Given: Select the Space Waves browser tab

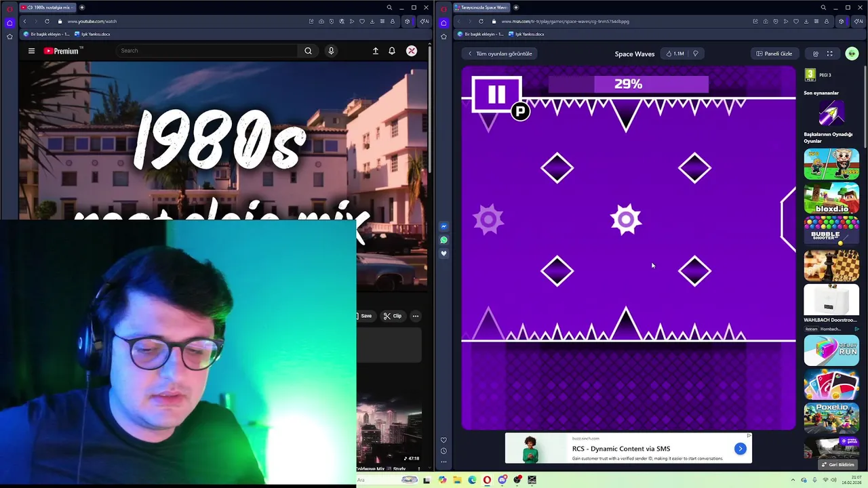Looking at the screenshot, I should [481, 7].
